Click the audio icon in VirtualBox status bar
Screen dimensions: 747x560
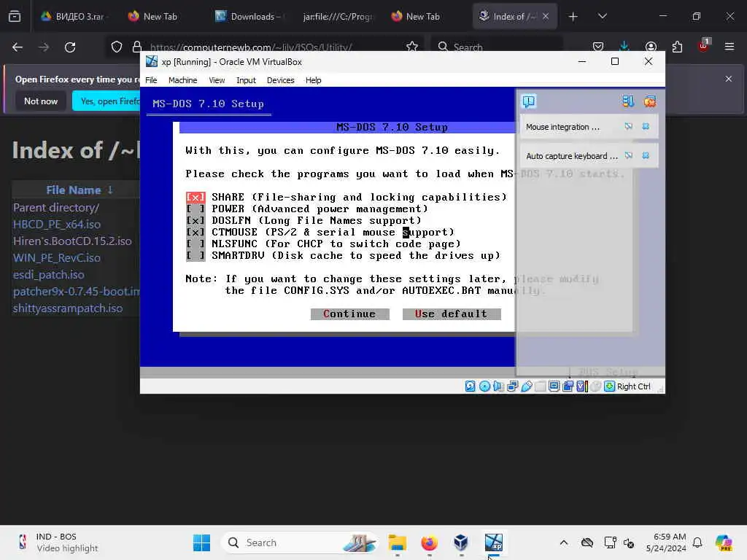click(498, 386)
